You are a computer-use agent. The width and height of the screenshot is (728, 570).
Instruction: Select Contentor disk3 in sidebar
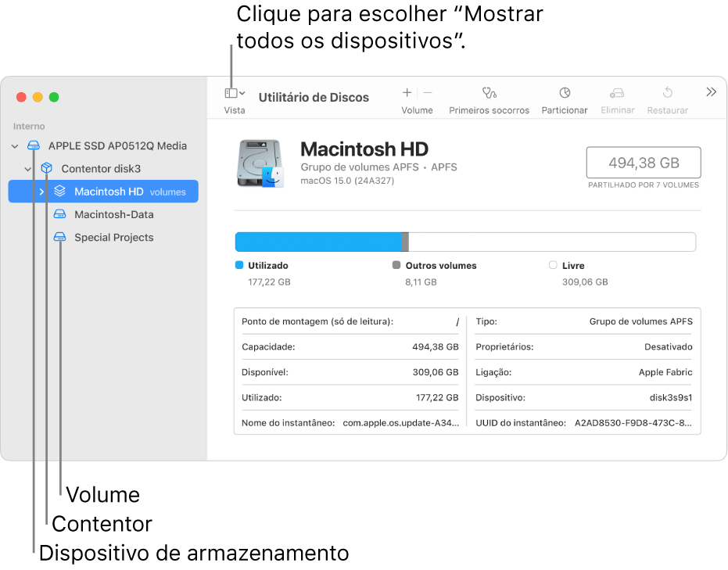click(101, 168)
